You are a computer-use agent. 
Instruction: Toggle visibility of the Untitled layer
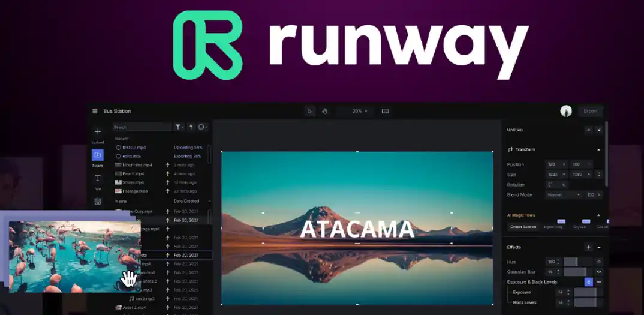[588, 130]
